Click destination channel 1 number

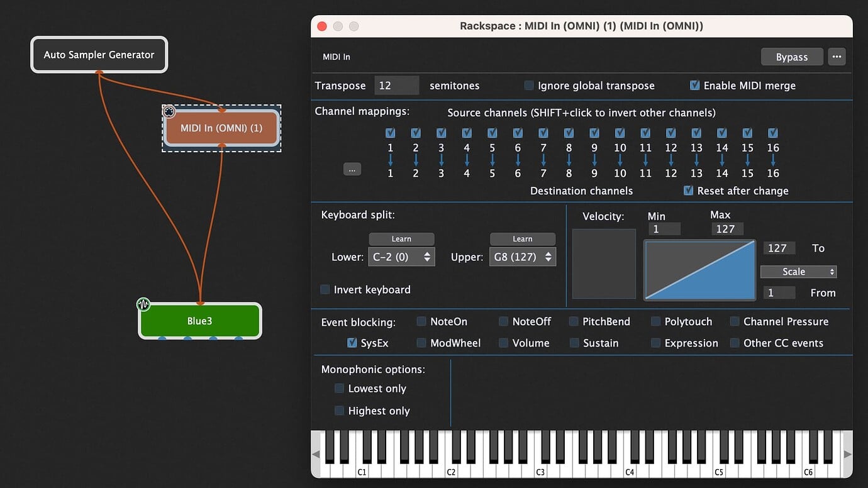coord(391,173)
